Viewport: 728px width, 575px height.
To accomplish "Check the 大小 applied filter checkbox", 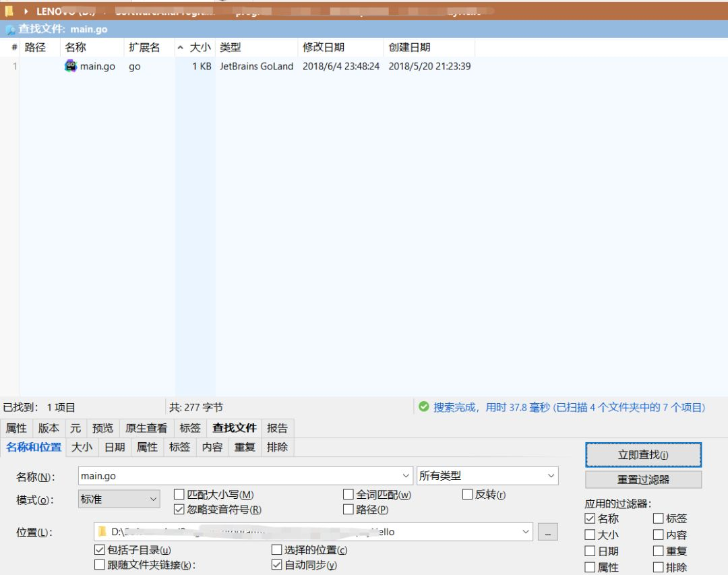I will point(590,535).
